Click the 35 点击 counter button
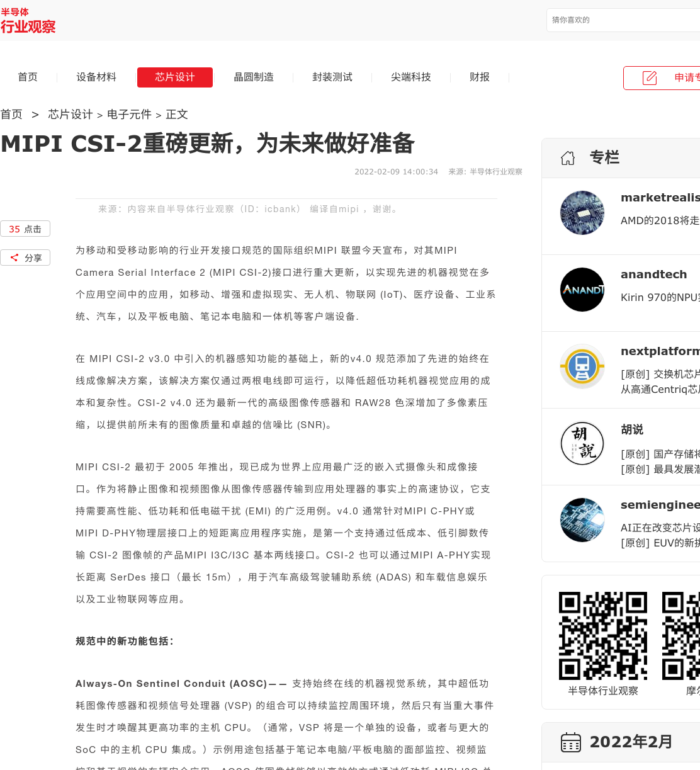The width and height of the screenshot is (700, 770). click(x=25, y=229)
